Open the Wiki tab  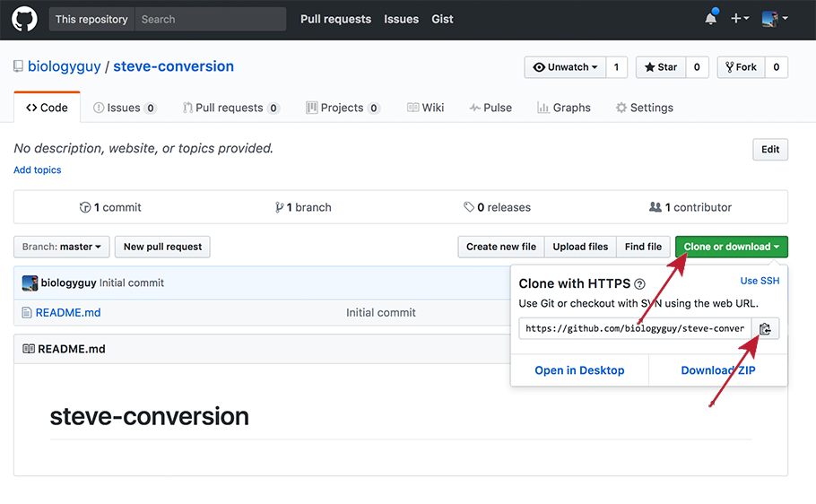click(x=425, y=108)
